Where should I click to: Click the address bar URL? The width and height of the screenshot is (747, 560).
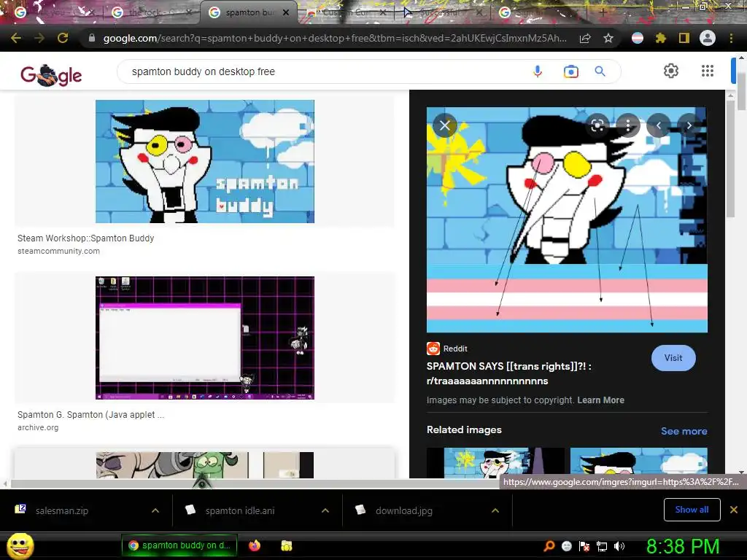coord(335,38)
